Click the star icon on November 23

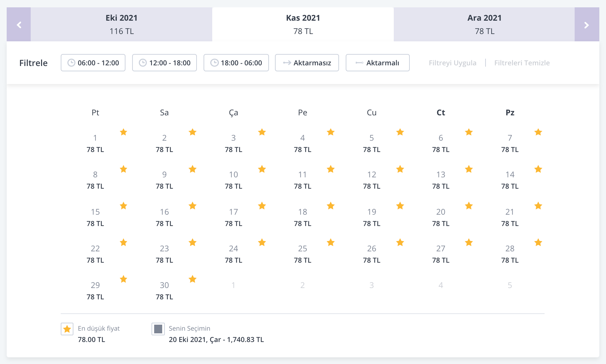(193, 242)
